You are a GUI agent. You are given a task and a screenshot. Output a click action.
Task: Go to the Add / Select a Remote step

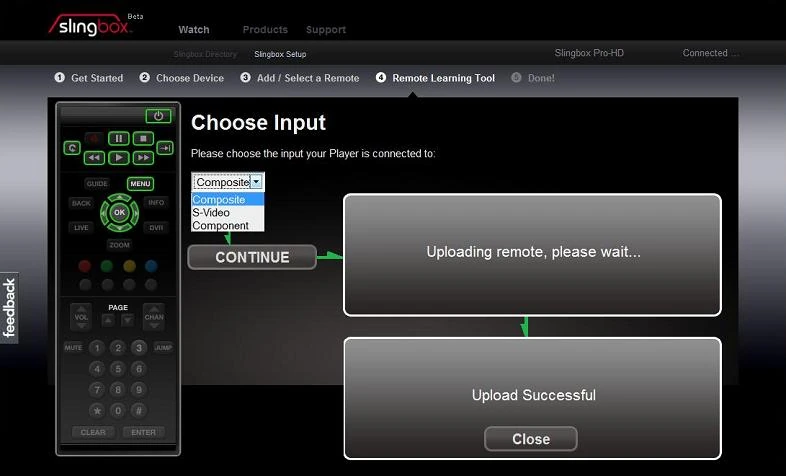[x=300, y=78]
